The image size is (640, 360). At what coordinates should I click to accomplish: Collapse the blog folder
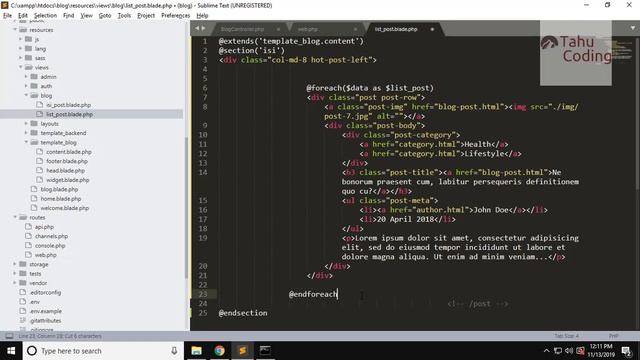point(26,96)
